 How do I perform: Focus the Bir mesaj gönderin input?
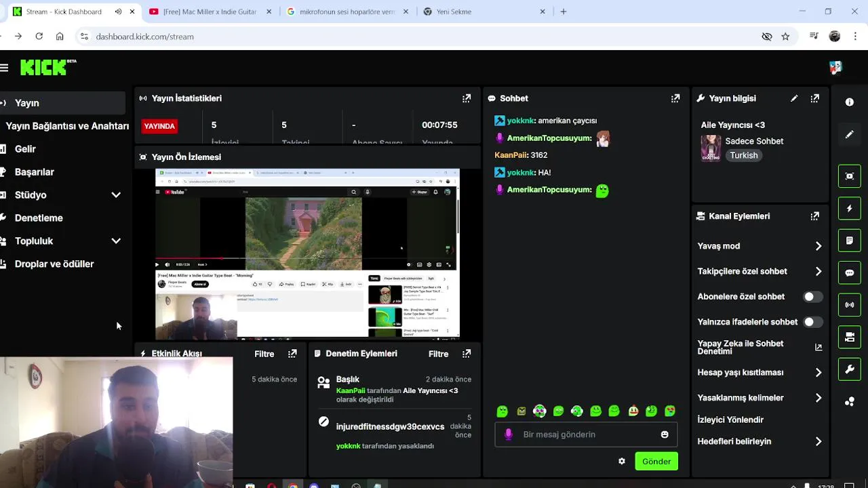point(586,434)
